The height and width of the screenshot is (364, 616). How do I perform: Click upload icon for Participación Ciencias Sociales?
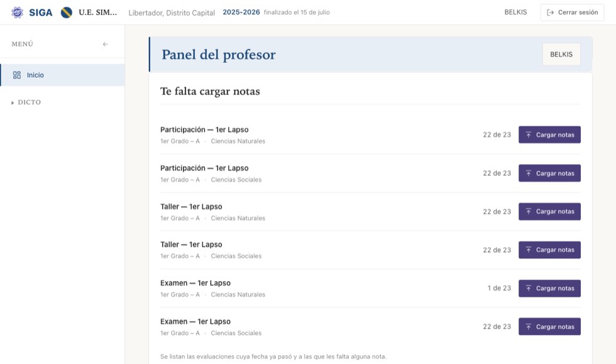pyautogui.click(x=529, y=174)
